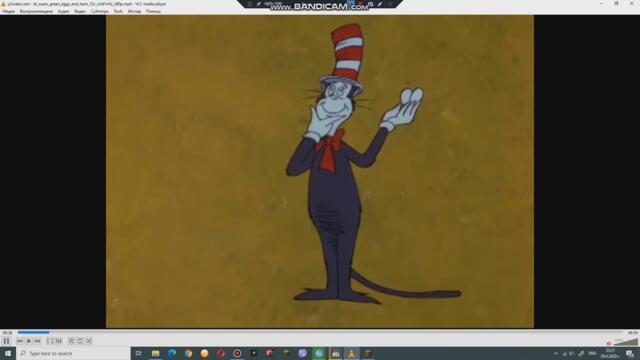Open the Медиа menu
This screenshot has width=640, height=360.
point(9,11)
